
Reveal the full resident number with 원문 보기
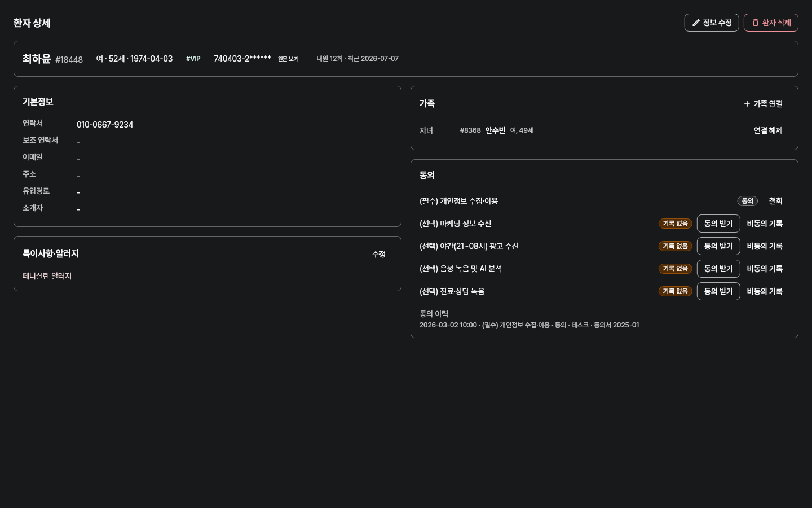288,59
